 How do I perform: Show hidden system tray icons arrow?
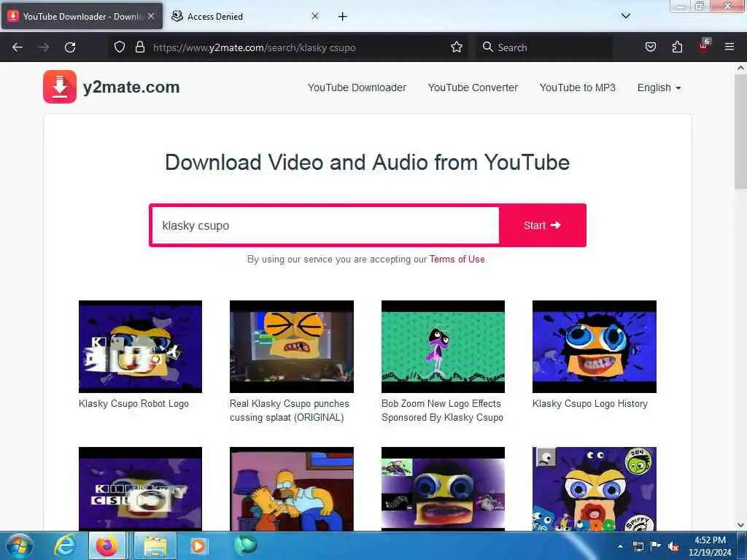620,546
